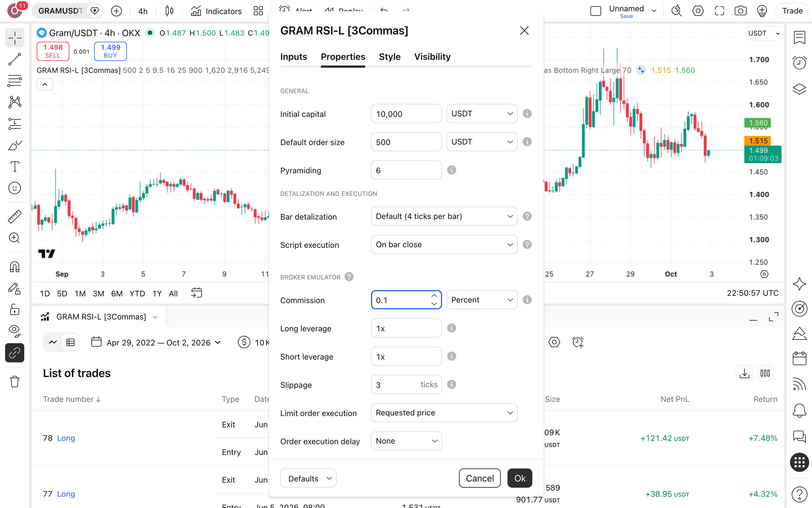Increase Commission value with up stepper

(434, 296)
